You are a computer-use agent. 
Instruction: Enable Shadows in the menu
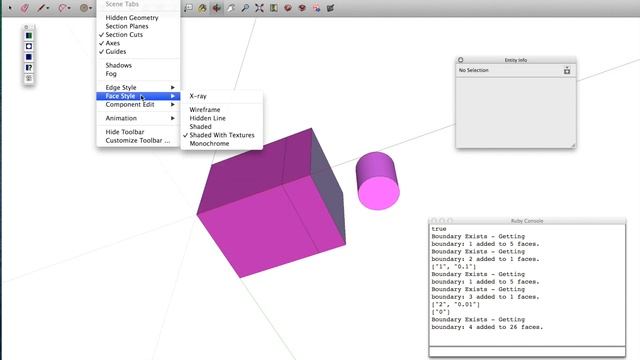tap(138, 65)
